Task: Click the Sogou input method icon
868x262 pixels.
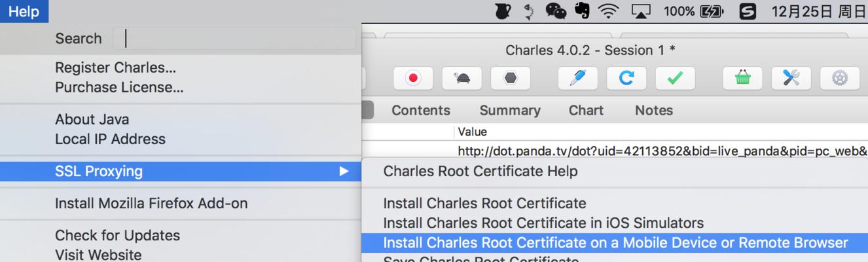Action: coord(748,11)
